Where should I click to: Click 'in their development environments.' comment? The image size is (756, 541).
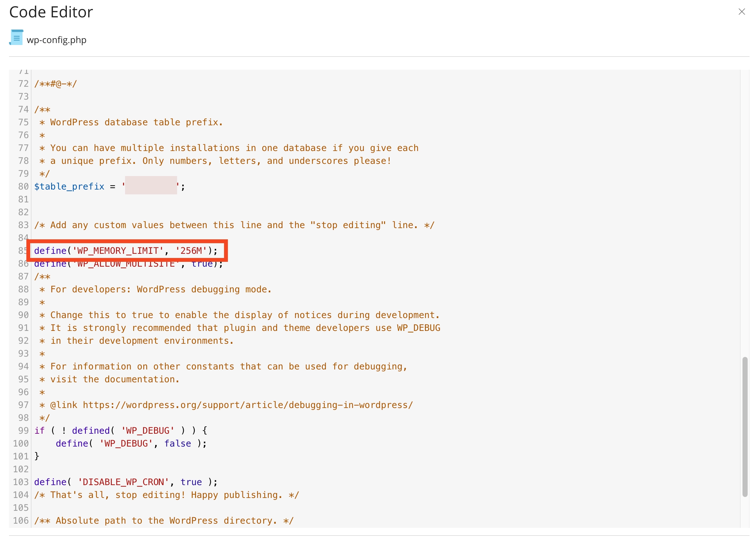[x=136, y=341]
